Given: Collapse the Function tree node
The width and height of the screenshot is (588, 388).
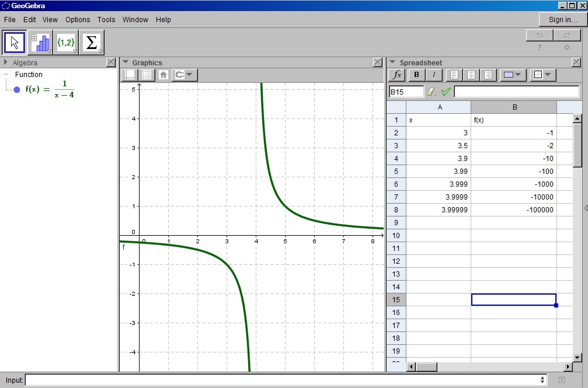Looking at the screenshot, I should click(6, 75).
